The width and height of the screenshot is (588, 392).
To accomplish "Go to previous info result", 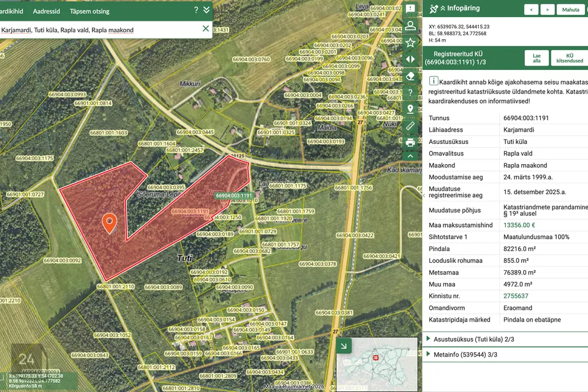I will tap(531, 10).
